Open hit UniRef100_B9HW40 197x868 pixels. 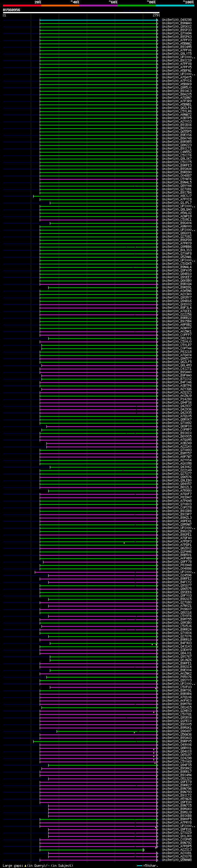176,24
